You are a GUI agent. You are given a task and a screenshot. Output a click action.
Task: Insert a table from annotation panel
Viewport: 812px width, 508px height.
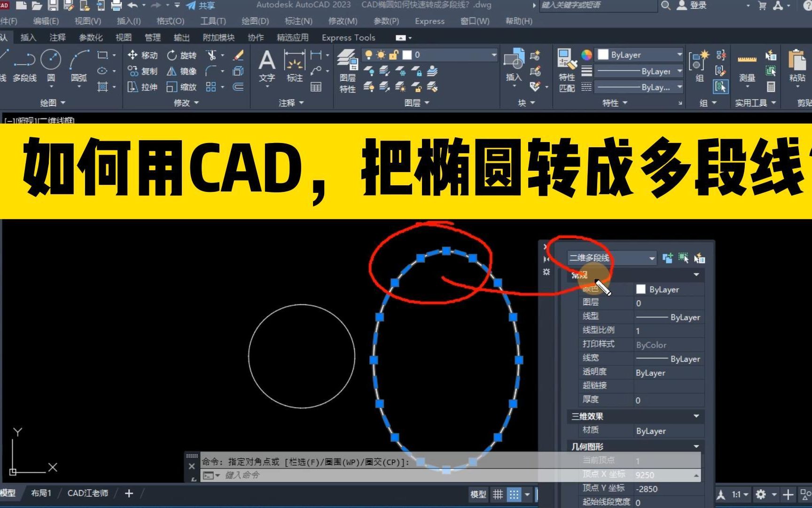316,87
